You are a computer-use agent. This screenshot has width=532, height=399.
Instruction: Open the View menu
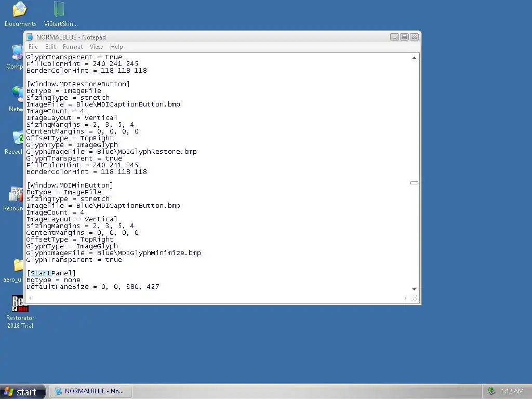(96, 47)
